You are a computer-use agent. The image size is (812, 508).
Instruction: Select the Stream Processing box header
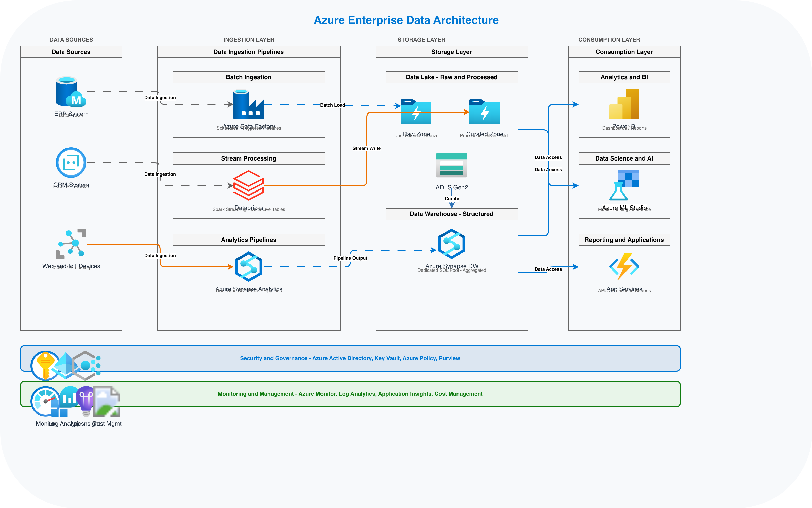[x=249, y=158]
